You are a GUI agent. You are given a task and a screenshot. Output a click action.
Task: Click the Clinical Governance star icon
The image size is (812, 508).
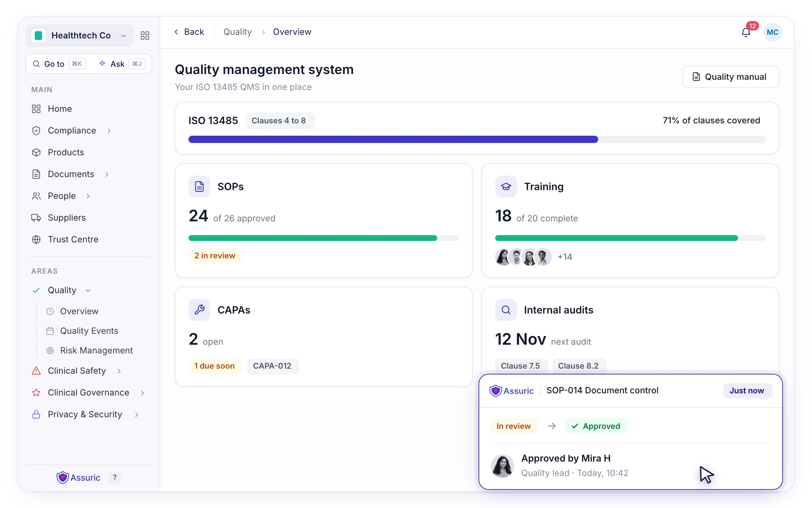(x=36, y=393)
